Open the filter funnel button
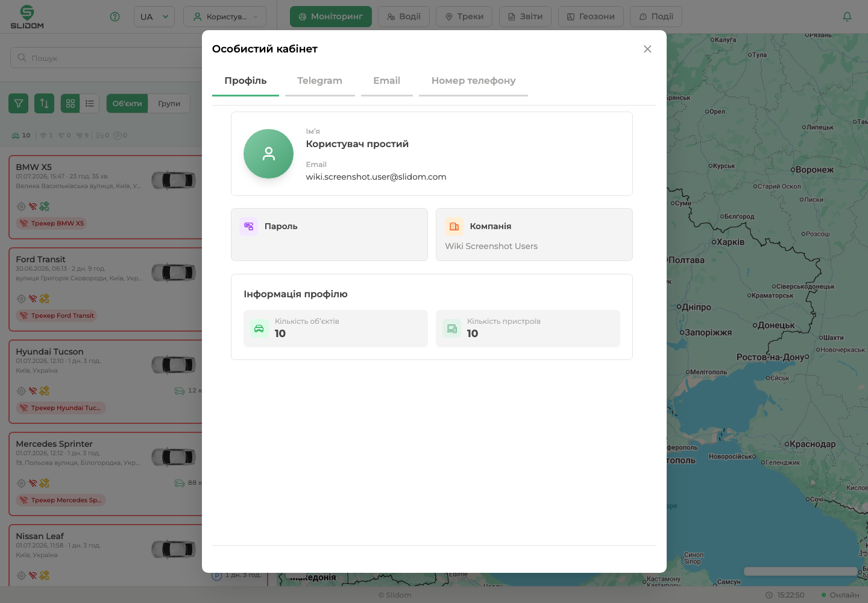Screen dimensions: 868x603 pyautogui.click(x=19, y=104)
